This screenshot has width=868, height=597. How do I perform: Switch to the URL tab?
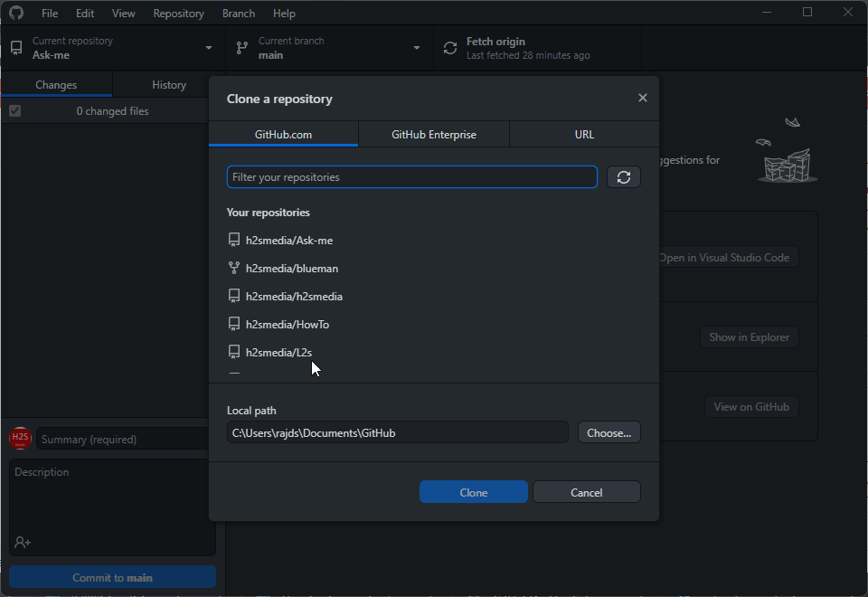[x=584, y=133]
